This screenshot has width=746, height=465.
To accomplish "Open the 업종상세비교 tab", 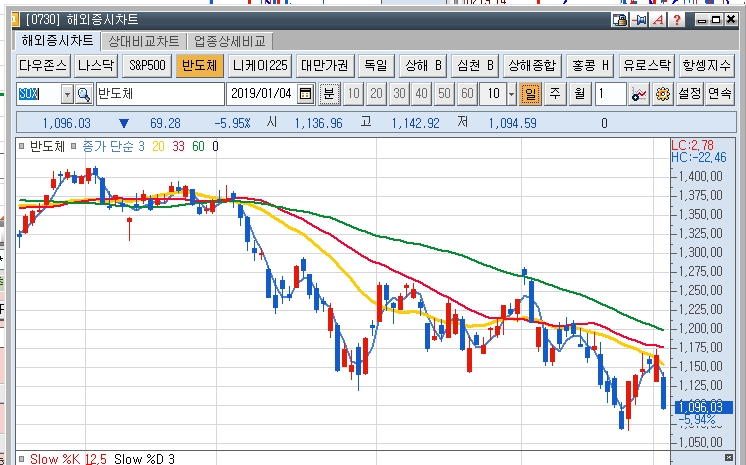I will 230,41.
